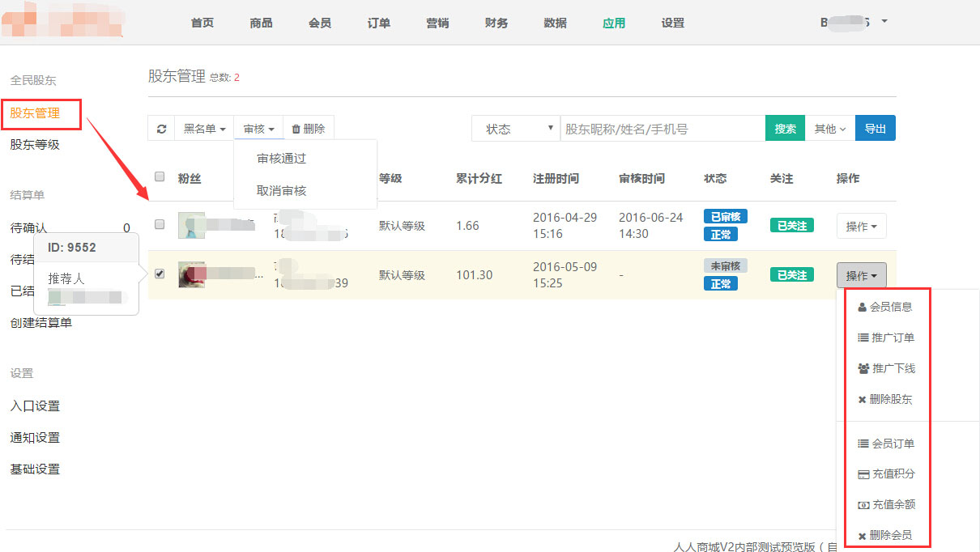Screen dimensions: 980x552
Task: Toggle the select-all checkbox in the table header
Action: (160, 176)
